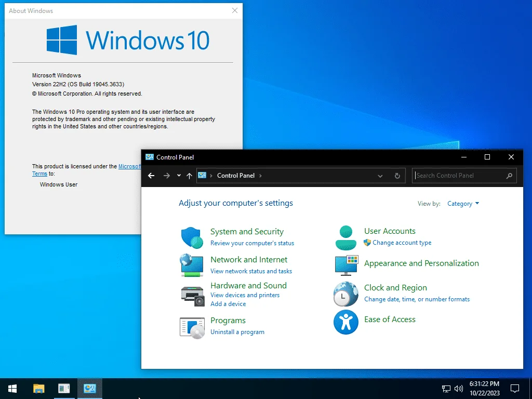
Task: Open the Clock and Region category link
Action: click(x=395, y=288)
